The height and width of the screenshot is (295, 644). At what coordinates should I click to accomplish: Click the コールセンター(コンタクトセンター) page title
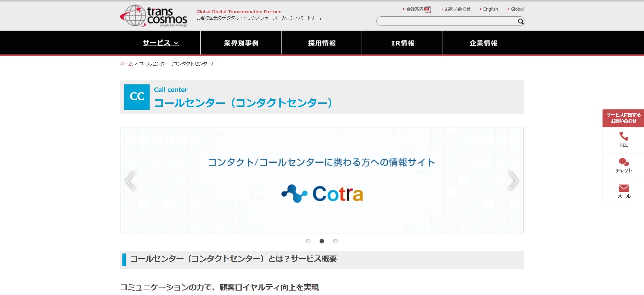pyautogui.click(x=243, y=103)
